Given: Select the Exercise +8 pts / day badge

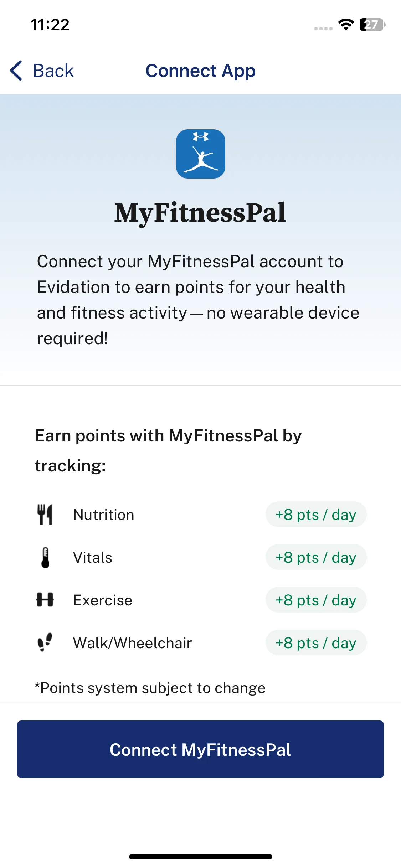Looking at the screenshot, I should coord(316,600).
